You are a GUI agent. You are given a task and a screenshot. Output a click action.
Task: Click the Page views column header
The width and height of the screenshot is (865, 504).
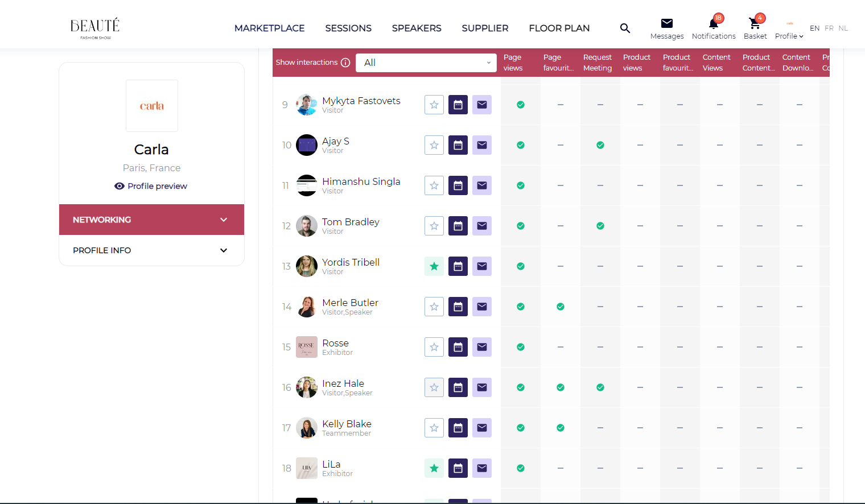pos(513,63)
